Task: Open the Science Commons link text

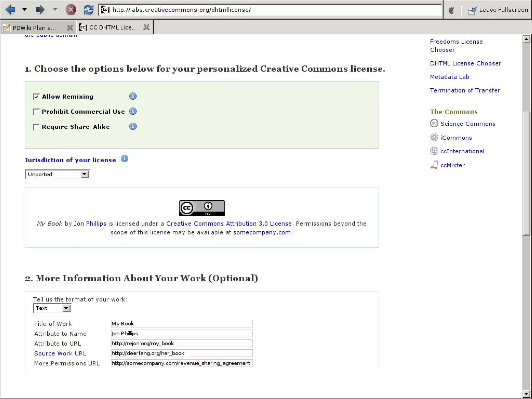Action: (x=468, y=124)
